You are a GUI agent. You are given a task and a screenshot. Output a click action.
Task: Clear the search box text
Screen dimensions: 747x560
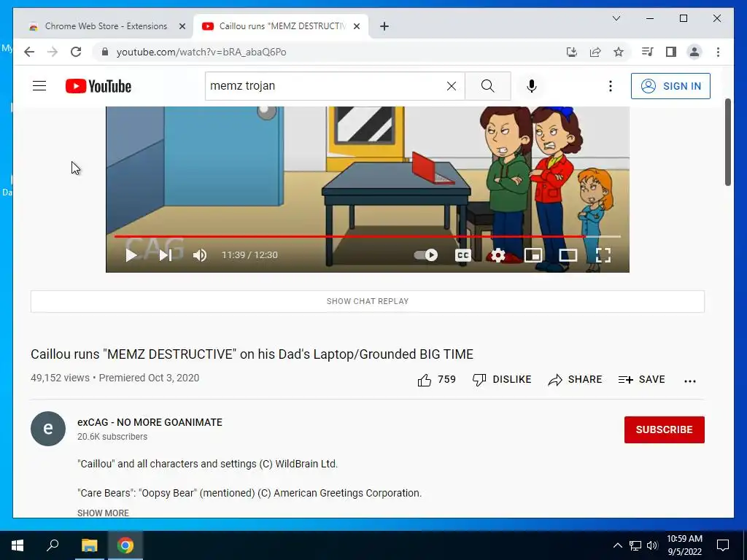pos(451,86)
